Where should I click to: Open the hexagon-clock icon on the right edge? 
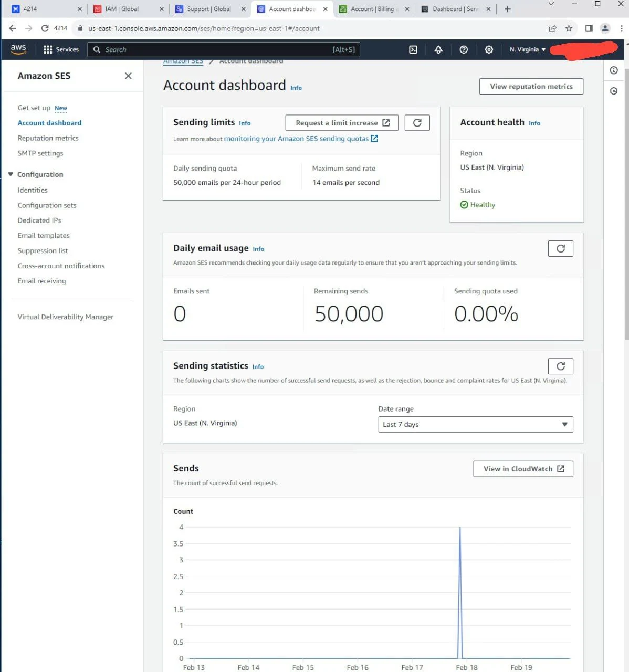[614, 91]
